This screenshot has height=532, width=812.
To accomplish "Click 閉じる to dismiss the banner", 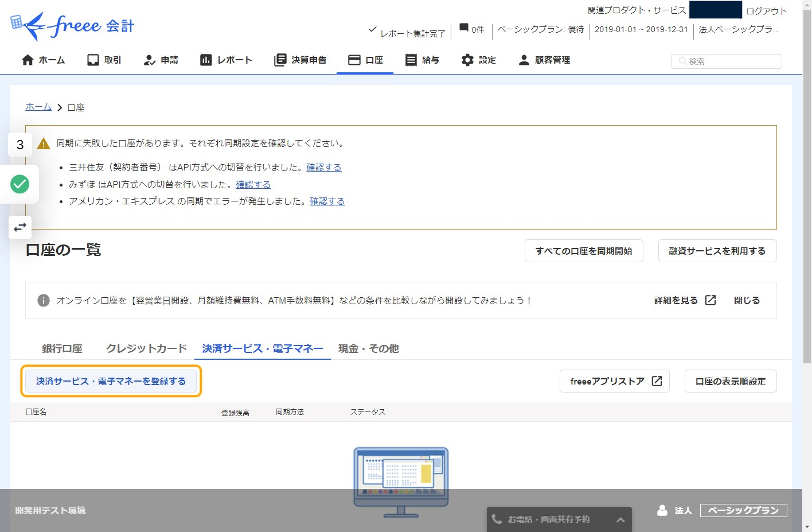I will (747, 300).
